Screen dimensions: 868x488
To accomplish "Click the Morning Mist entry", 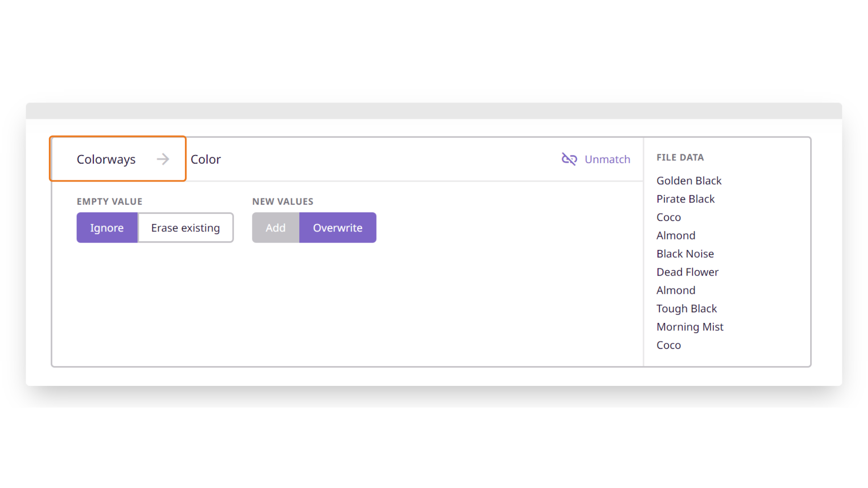I will tap(690, 326).
